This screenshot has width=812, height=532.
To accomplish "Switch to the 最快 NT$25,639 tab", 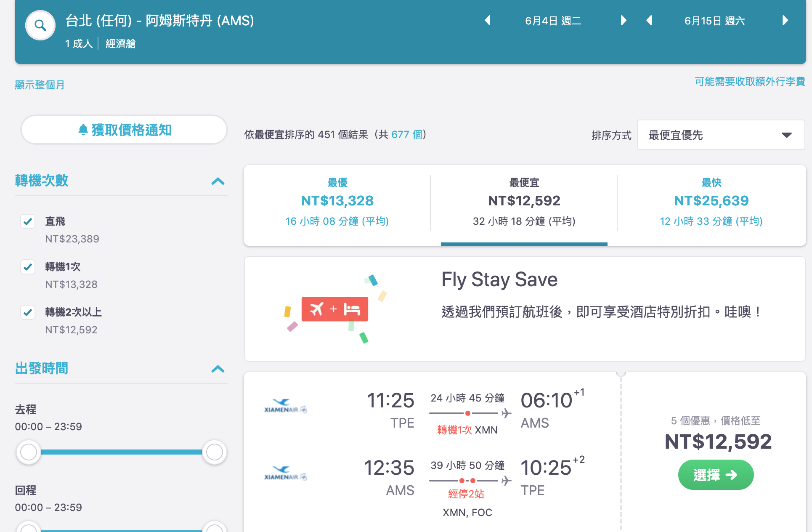I will tap(711, 202).
